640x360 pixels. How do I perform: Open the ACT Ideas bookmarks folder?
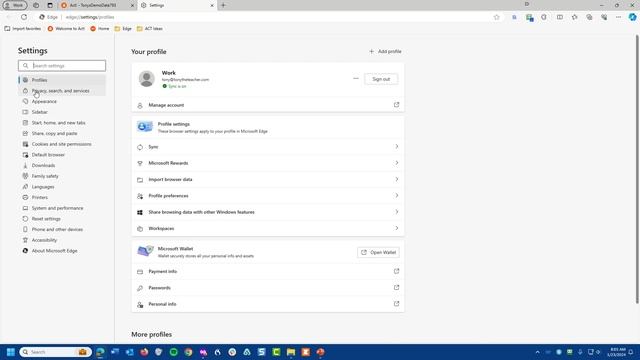150,29
